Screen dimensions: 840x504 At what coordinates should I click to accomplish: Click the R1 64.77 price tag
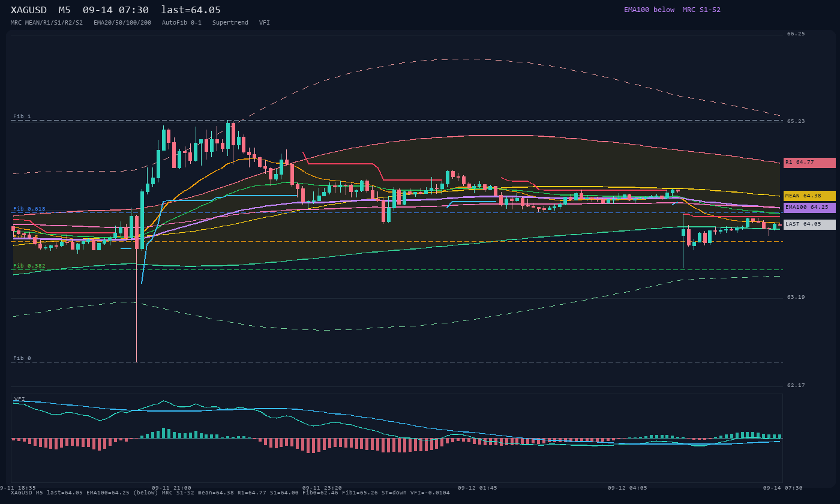click(x=809, y=163)
